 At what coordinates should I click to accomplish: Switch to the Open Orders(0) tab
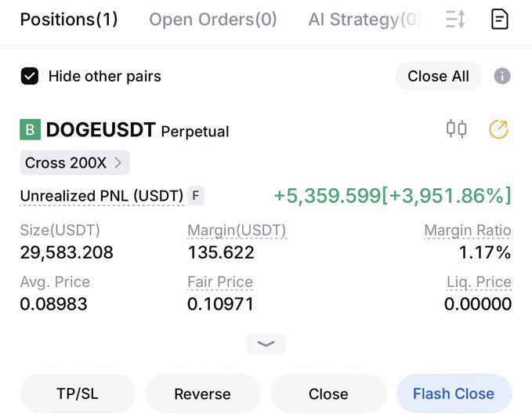[x=213, y=20]
